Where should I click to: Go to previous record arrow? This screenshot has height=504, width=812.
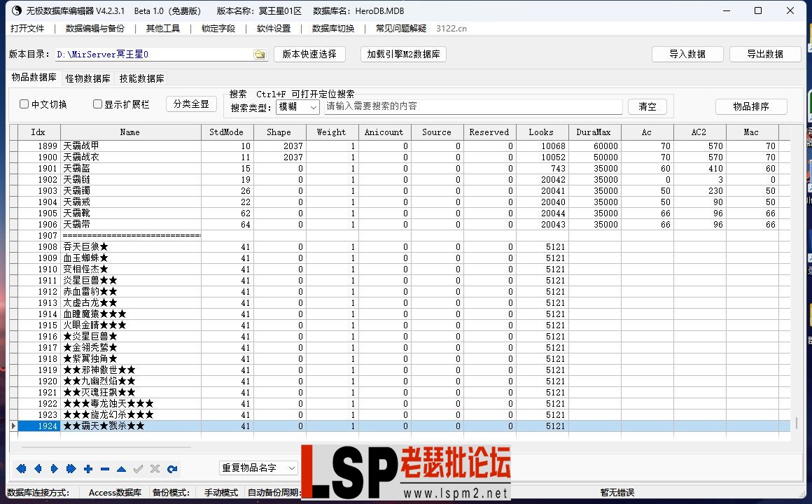click(38, 469)
